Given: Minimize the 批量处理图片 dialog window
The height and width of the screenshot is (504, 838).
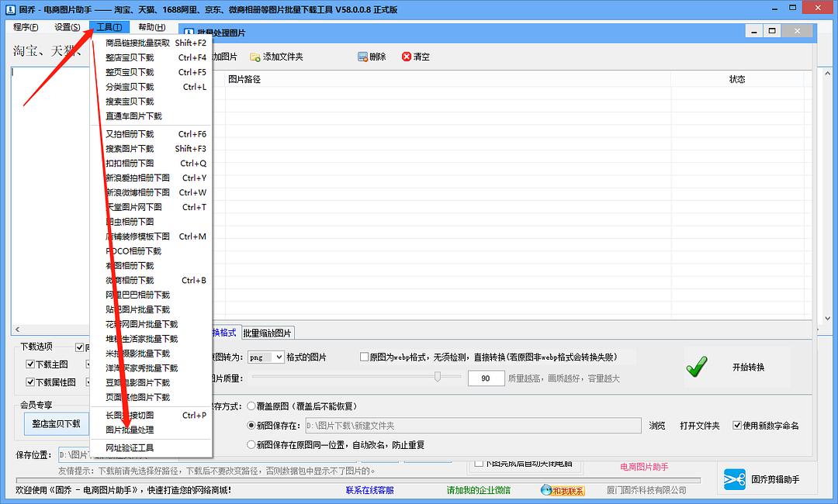Looking at the screenshot, I should [754, 31].
